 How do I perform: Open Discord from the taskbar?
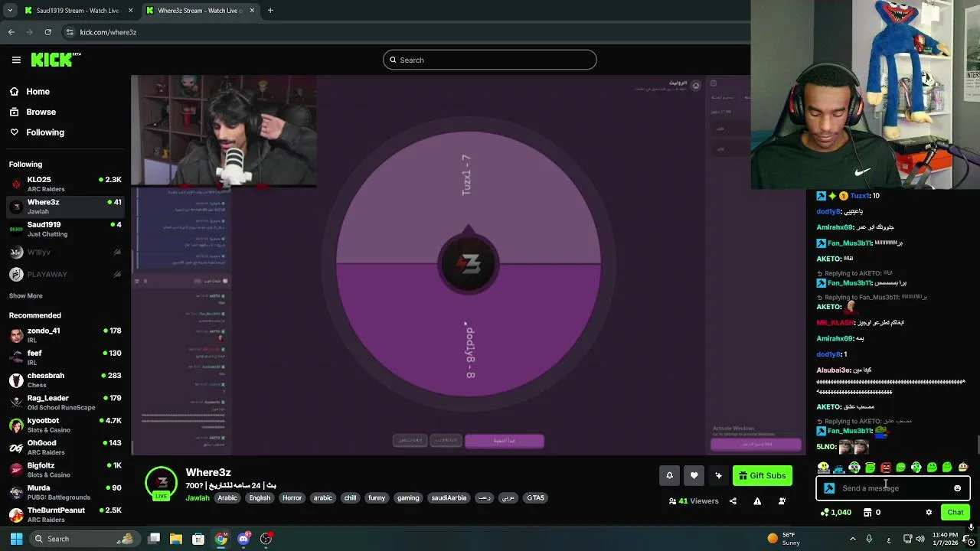(244, 539)
